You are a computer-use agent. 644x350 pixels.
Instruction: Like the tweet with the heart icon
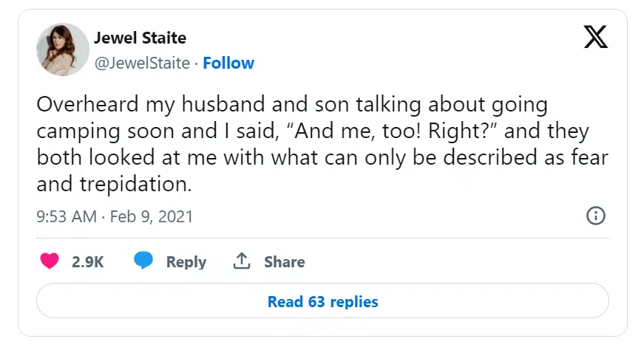click(x=50, y=261)
